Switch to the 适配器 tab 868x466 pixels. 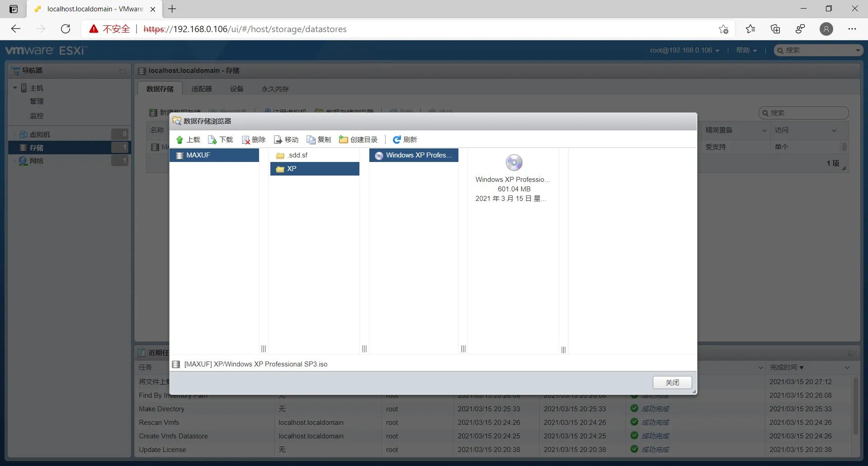(202, 89)
